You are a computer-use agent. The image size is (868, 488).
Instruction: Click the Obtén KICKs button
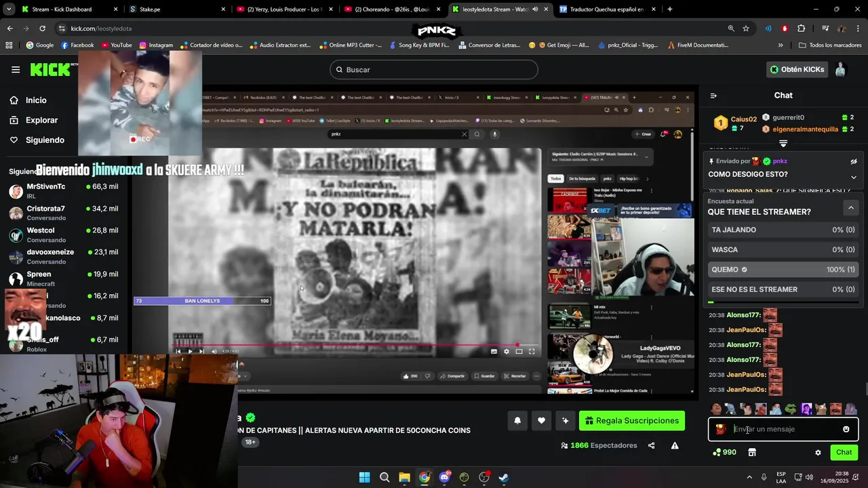pyautogui.click(x=797, y=69)
